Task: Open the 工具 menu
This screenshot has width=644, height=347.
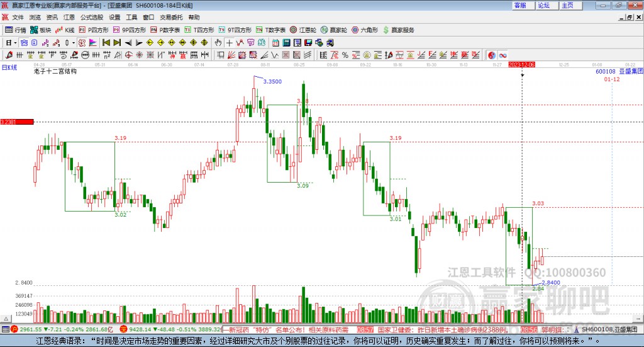Action: [131, 17]
